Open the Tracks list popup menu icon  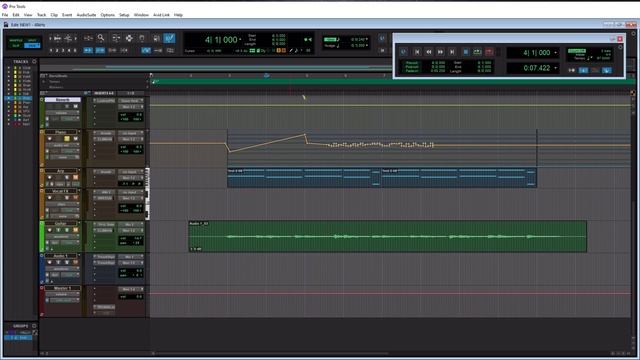pos(34,62)
